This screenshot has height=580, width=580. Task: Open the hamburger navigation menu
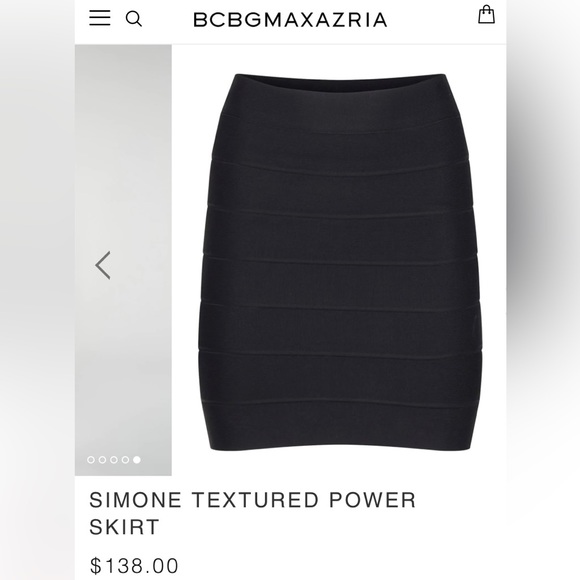pyautogui.click(x=100, y=18)
